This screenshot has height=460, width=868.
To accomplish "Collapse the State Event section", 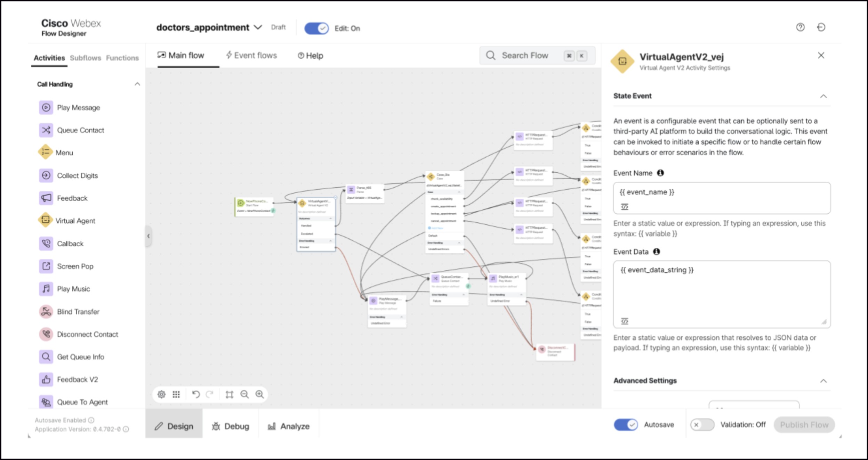I will pos(823,96).
